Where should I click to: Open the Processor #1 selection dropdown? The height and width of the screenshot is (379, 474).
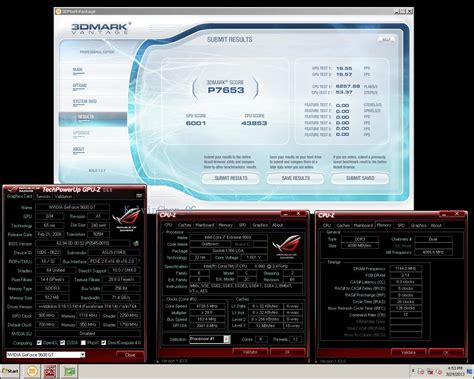point(210,339)
